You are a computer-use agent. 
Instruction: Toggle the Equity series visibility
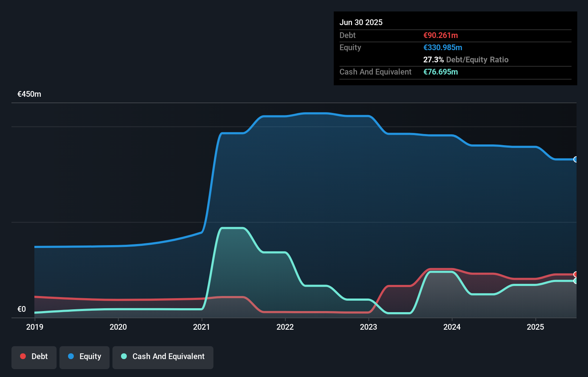click(84, 357)
